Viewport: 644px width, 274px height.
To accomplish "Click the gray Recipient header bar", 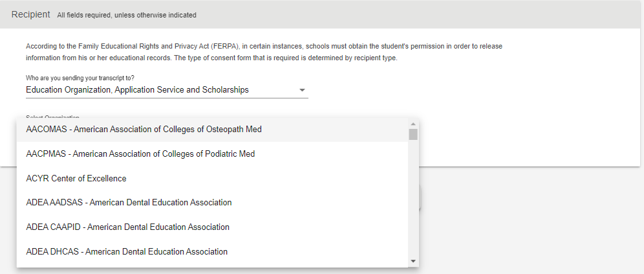I will coord(411,15).
